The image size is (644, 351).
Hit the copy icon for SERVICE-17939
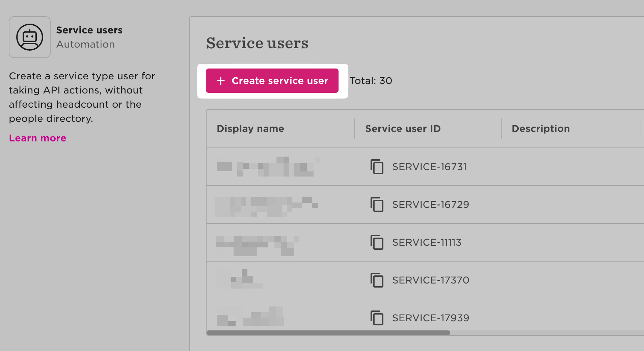click(377, 318)
